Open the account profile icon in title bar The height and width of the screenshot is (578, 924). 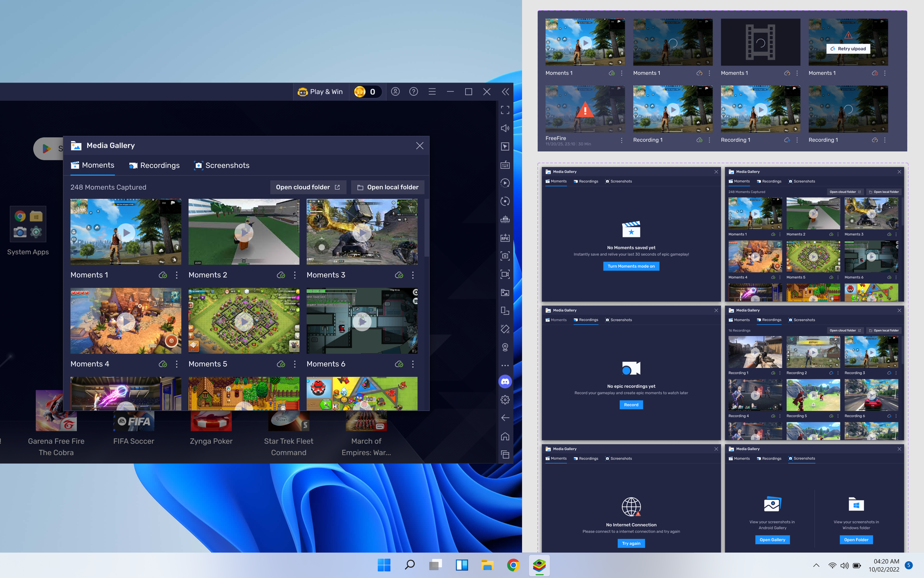[395, 92]
